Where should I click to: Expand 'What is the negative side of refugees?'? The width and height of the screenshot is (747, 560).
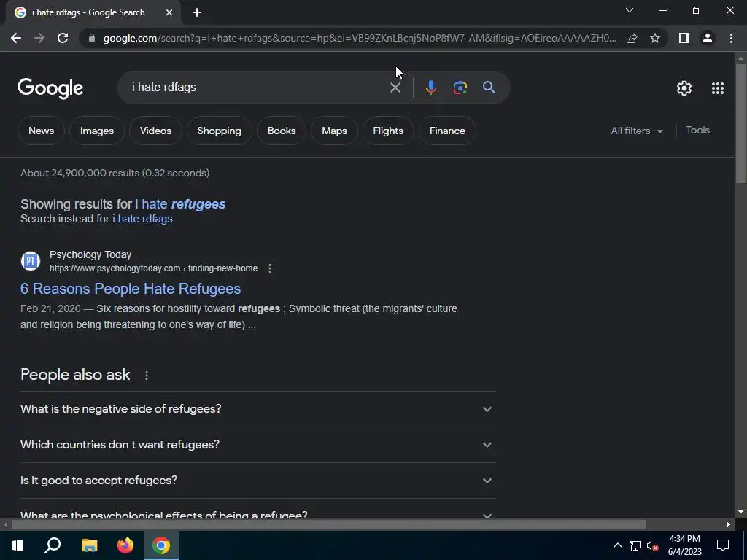pos(258,409)
